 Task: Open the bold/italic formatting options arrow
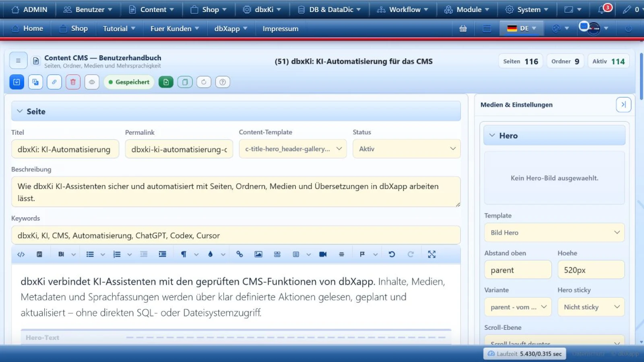pos(74,254)
